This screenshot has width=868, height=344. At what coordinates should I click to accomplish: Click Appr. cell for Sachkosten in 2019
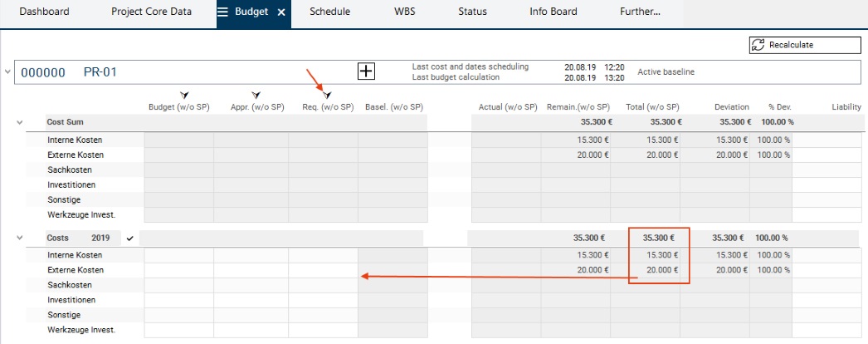[251, 285]
